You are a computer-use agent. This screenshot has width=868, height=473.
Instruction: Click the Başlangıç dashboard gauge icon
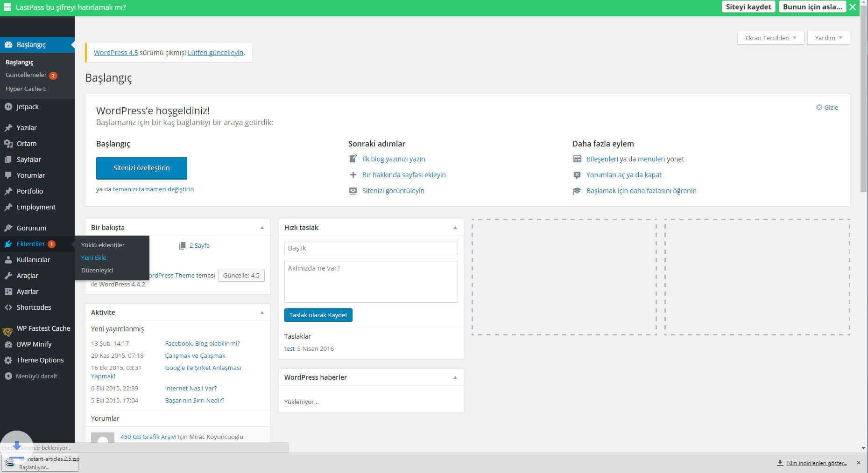[x=8, y=45]
